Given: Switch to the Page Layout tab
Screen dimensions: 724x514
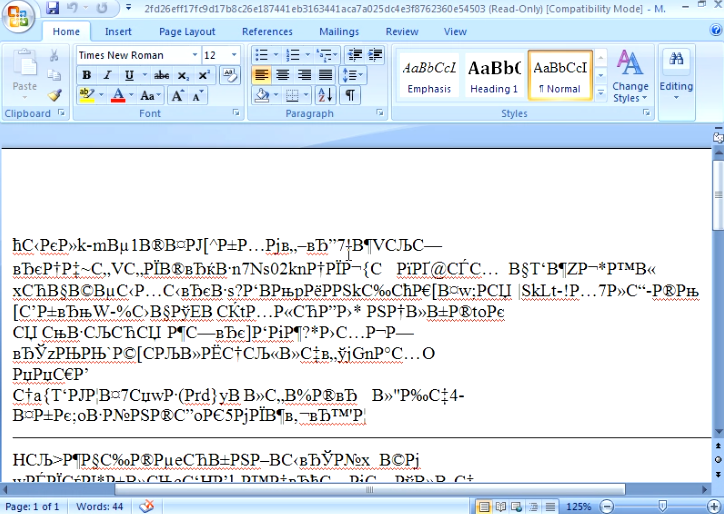Looking at the screenshot, I should 186,32.
